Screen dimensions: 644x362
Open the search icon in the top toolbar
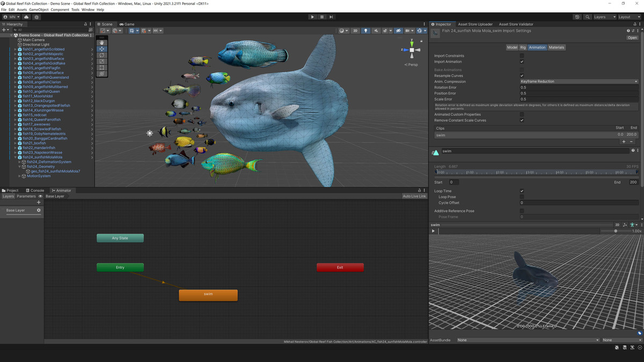[x=588, y=17]
